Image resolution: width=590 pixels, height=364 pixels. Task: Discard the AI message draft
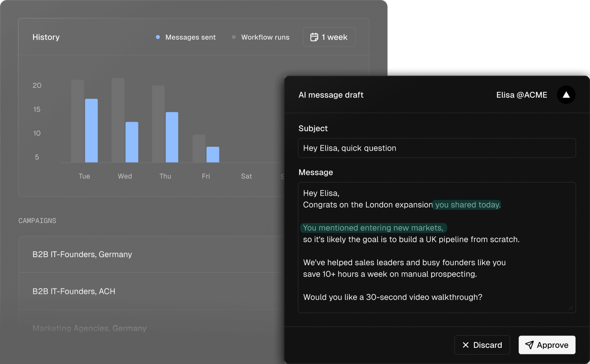[482, 345]
